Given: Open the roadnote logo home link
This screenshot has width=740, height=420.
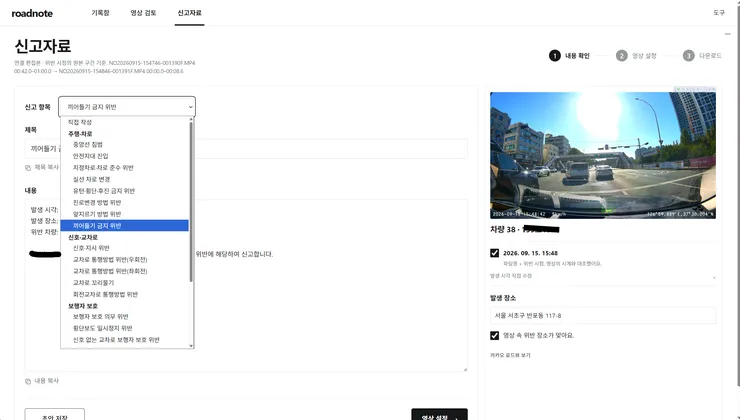Looking at the screenshot, I should pyautogui.click(x=32, y=13).
